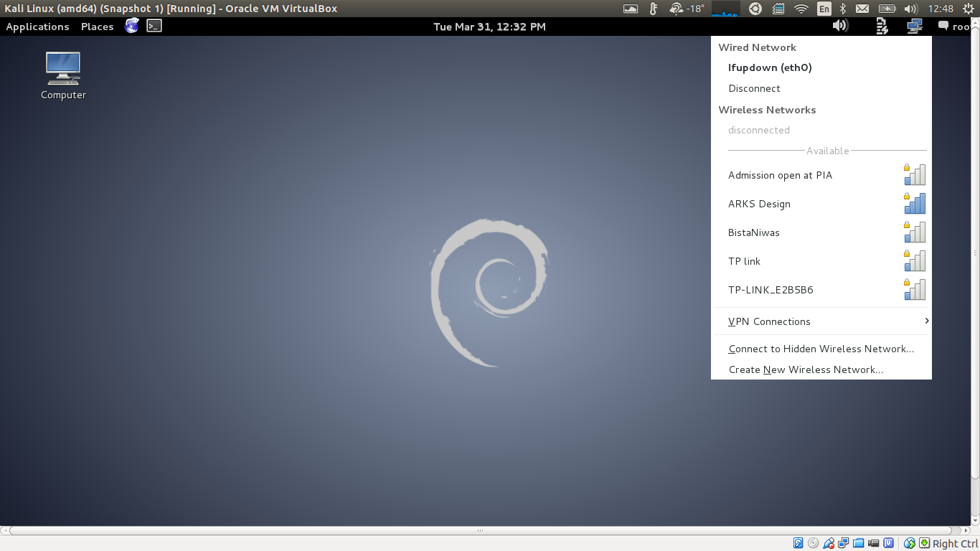
Task: Connect to the TP-LINK_E2B5B6 wireless network
Action: (821, 290)
